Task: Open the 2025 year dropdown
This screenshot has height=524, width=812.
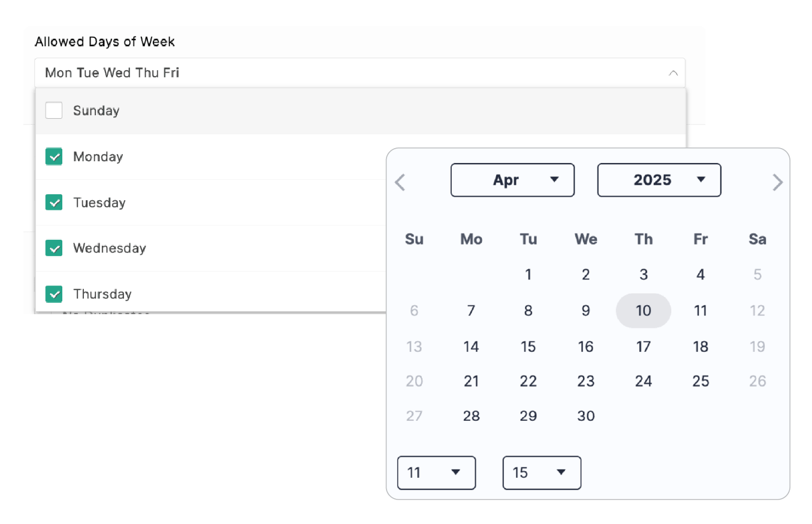Action: pos(659,180)
